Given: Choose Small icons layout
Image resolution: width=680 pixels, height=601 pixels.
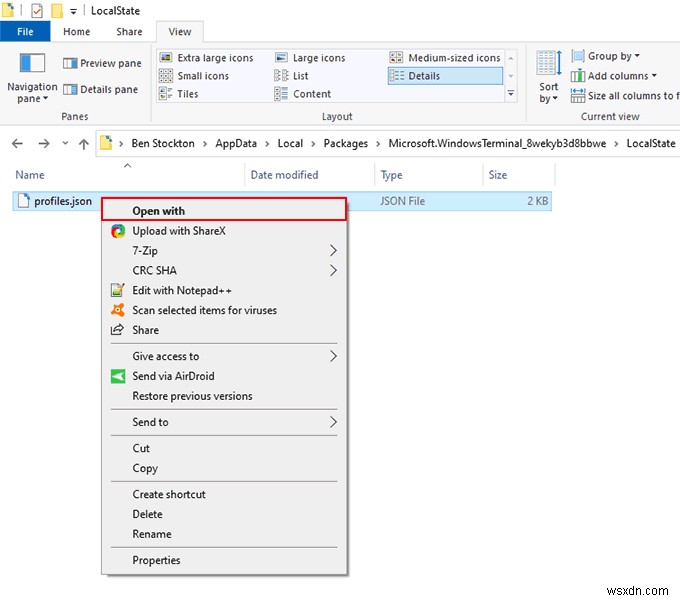Looking at the screenshot, I should pyautogui.click(x=194, y=76).
